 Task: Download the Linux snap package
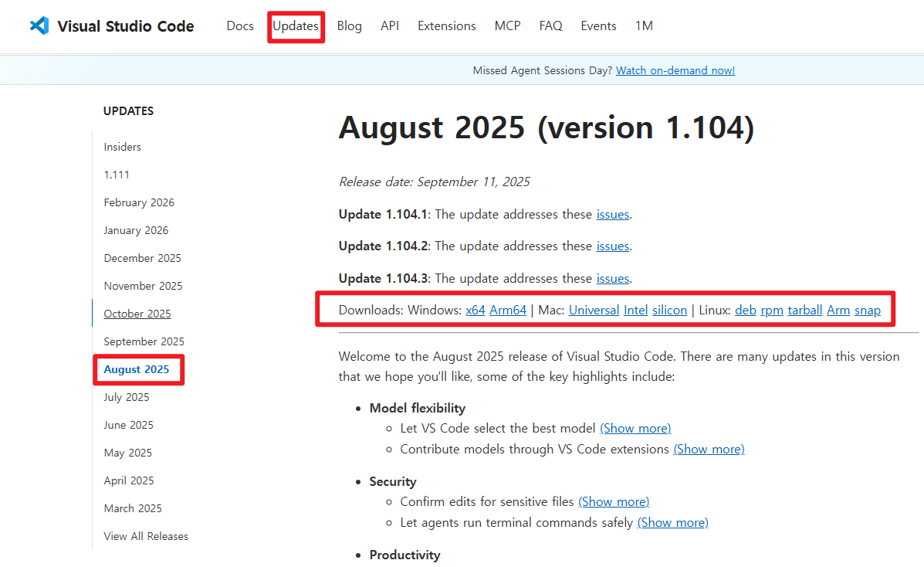pyautogui.click(x=868, y=311)
